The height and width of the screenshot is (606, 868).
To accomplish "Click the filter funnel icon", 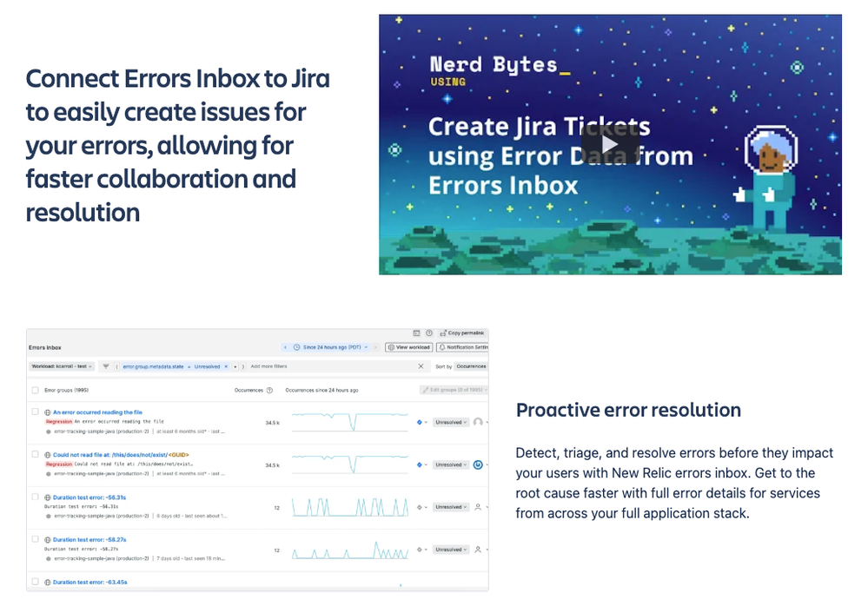I will pos(106,366).
